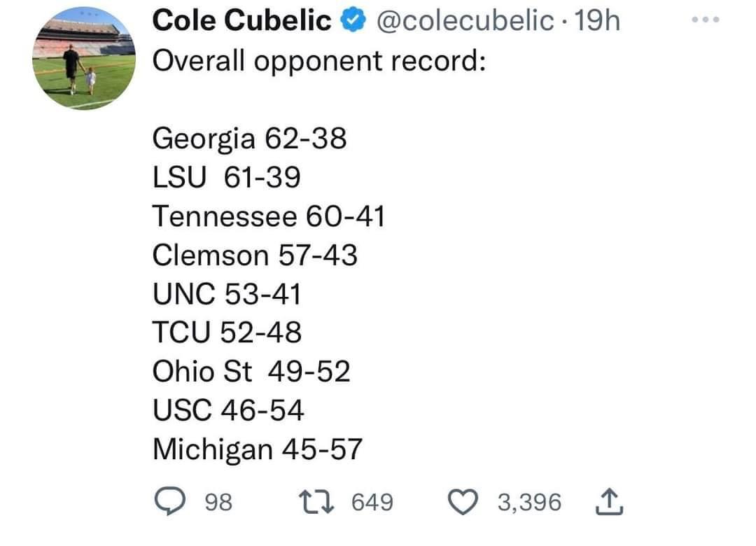Click the reply speech bubble icon
Viewport: 756px width, 546px height.
169,501
